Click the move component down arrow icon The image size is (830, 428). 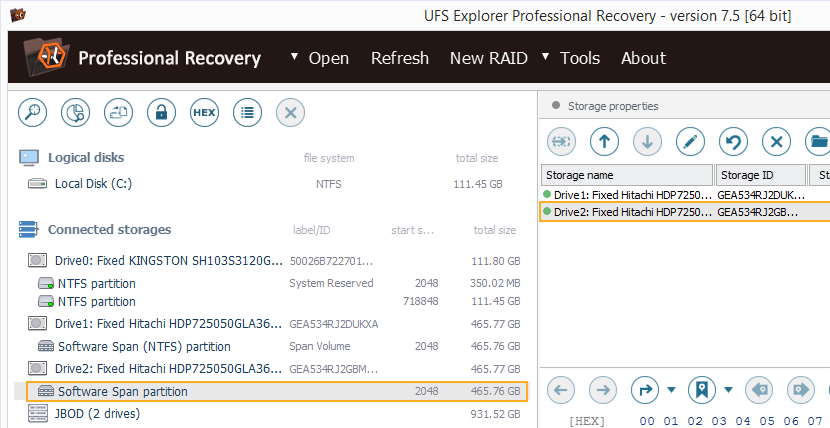point(647,141)
